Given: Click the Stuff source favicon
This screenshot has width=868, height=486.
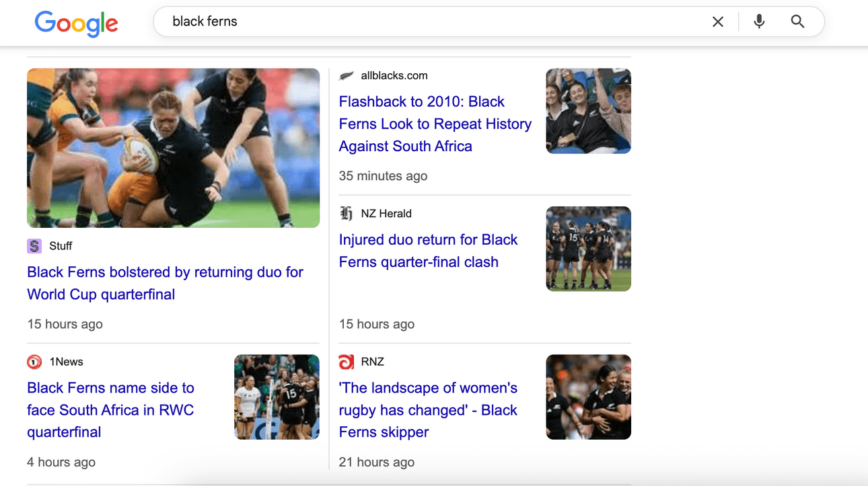Looking at the screenshot, I should (x=34, y=246).
